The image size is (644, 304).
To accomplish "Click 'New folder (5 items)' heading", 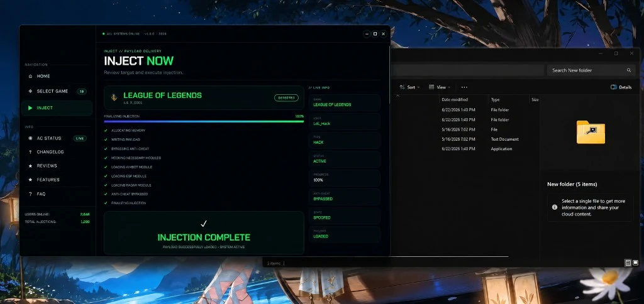I will coord(572,184).
